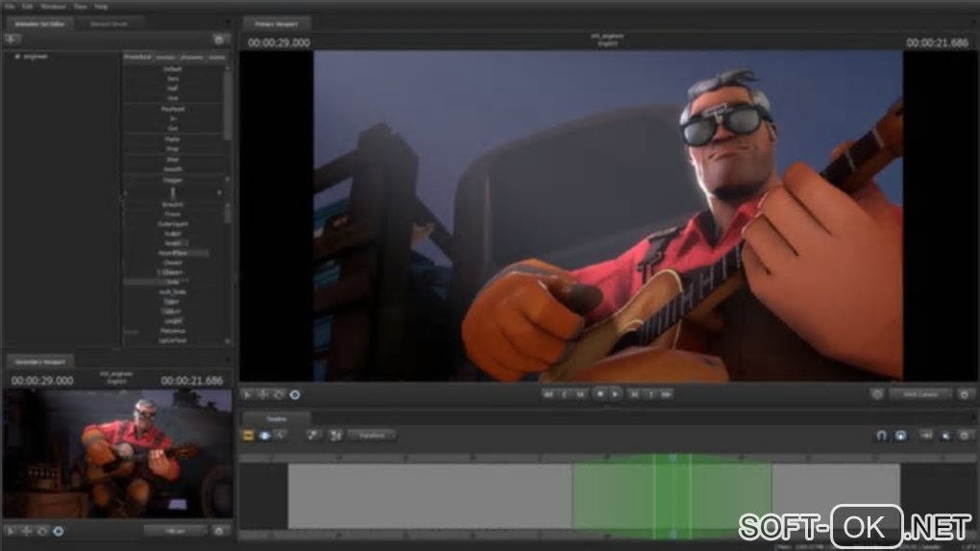Toggle the magnet snap button on timeline
The height and width of the screenshot is (551, 980).
coord(881,436)
